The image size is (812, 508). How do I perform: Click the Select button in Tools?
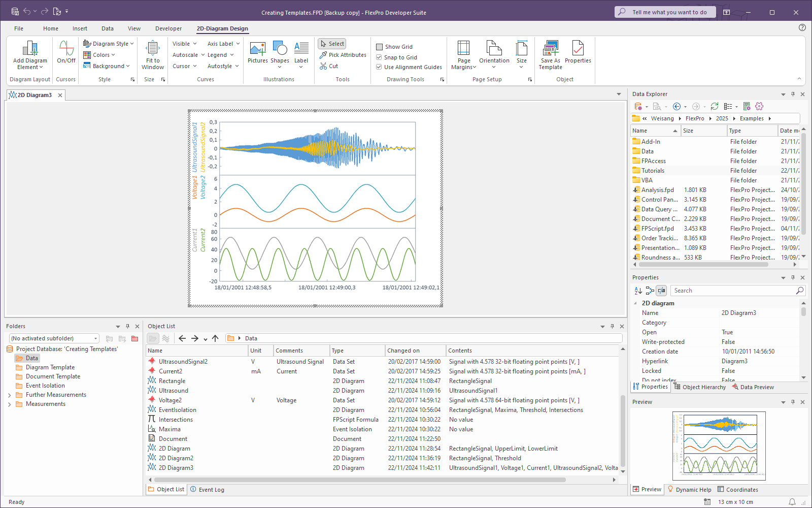coord(332,44)
